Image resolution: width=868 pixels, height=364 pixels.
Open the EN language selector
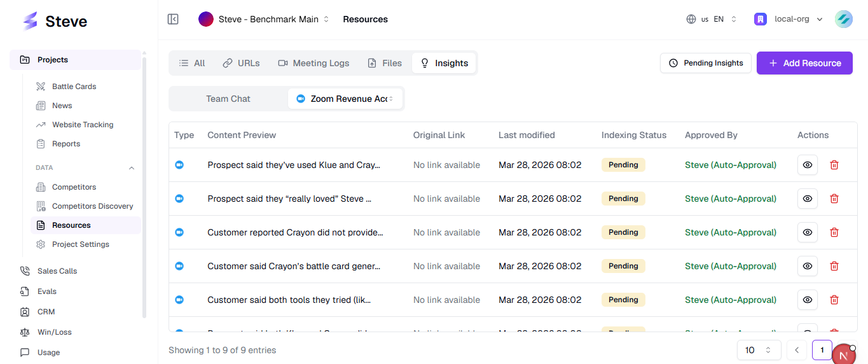pyautogui.click(x=712, y=19)
